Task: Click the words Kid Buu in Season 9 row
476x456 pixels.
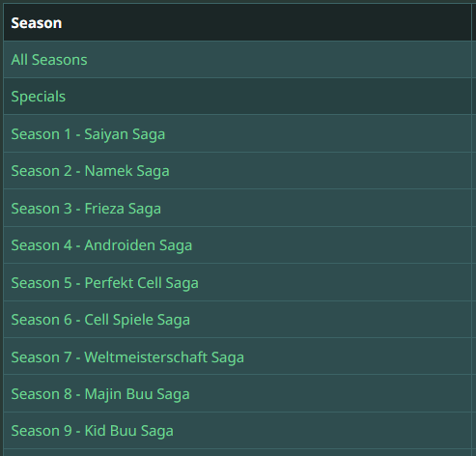Action: pos(110,431)
